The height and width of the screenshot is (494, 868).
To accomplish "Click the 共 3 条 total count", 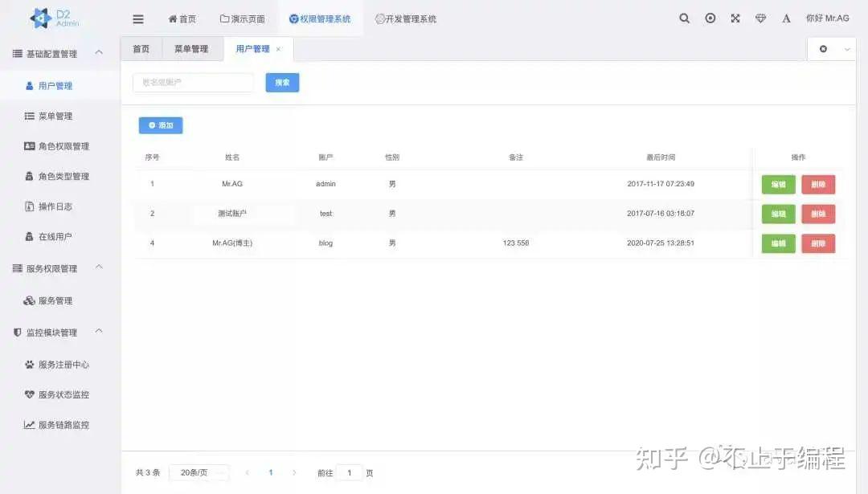I will tap(148, 472).
